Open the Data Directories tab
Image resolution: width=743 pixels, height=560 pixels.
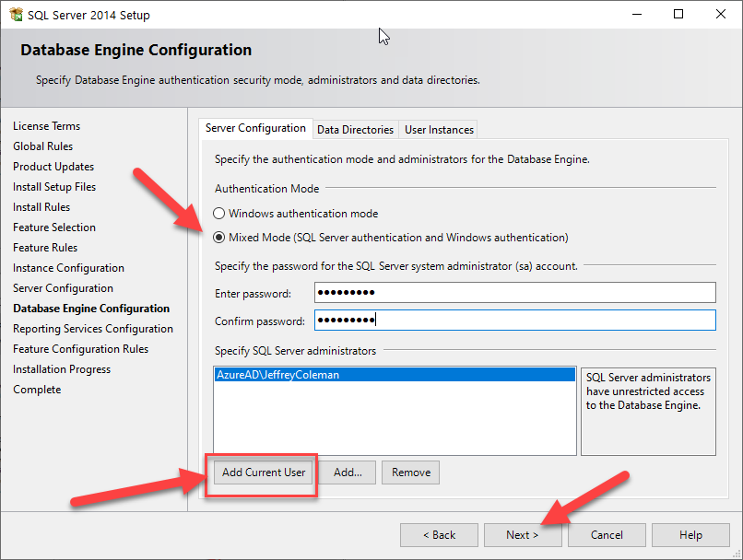tap(356, 130)
